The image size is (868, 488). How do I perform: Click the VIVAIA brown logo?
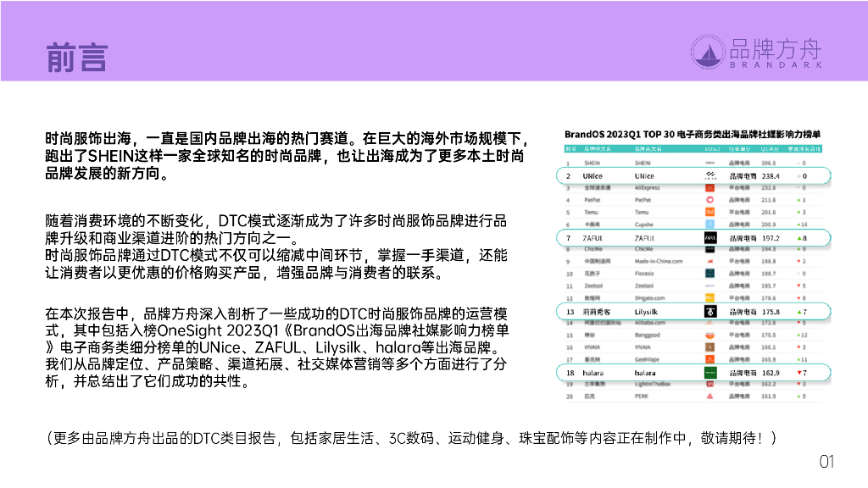pos(709,347)
